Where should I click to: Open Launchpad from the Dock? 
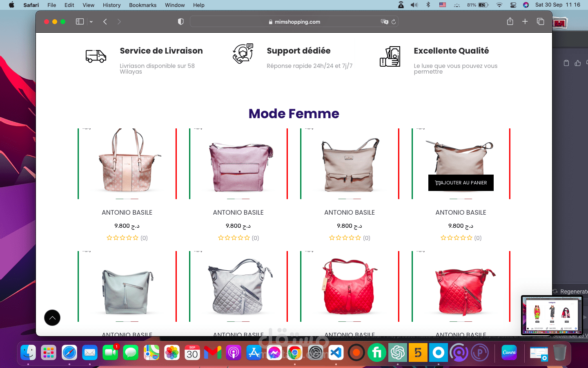(49, 352)
